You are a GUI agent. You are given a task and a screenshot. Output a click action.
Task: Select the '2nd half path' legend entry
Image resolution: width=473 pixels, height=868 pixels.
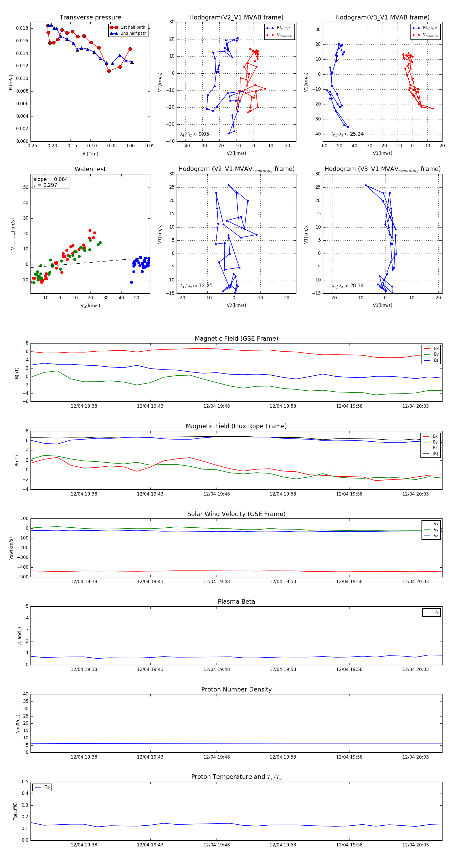(128, 33)
